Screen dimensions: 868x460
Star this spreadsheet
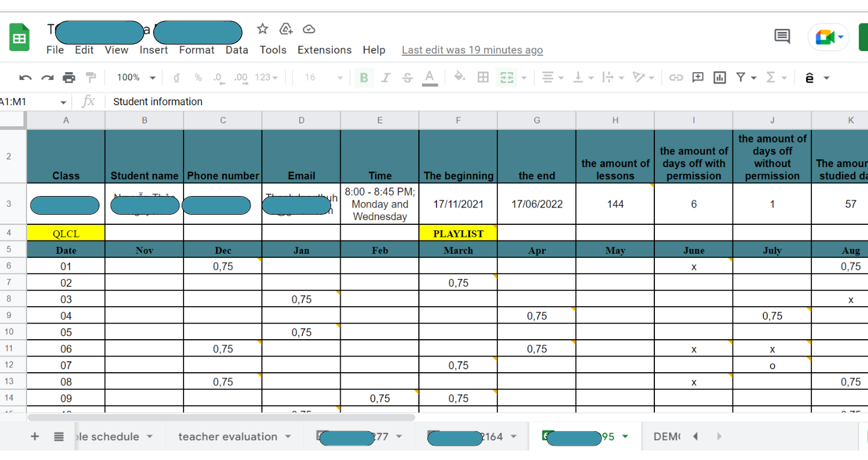(262, 29)
